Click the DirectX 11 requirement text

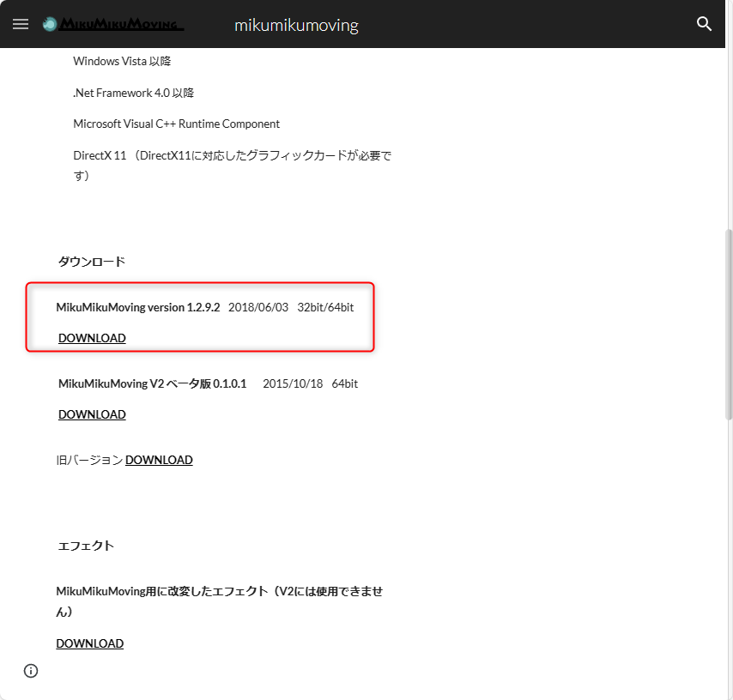pyautogui.click(x=232, y=155)
